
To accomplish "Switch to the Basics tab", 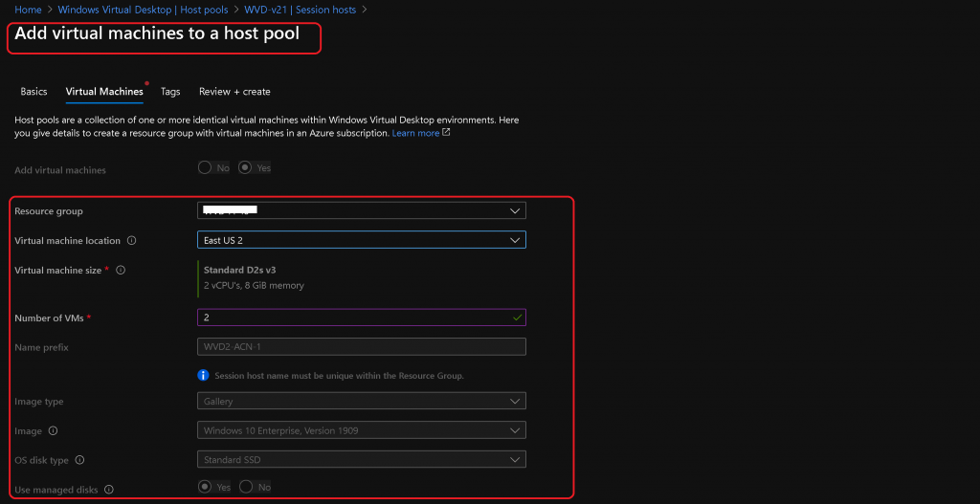I will [33, 92].
